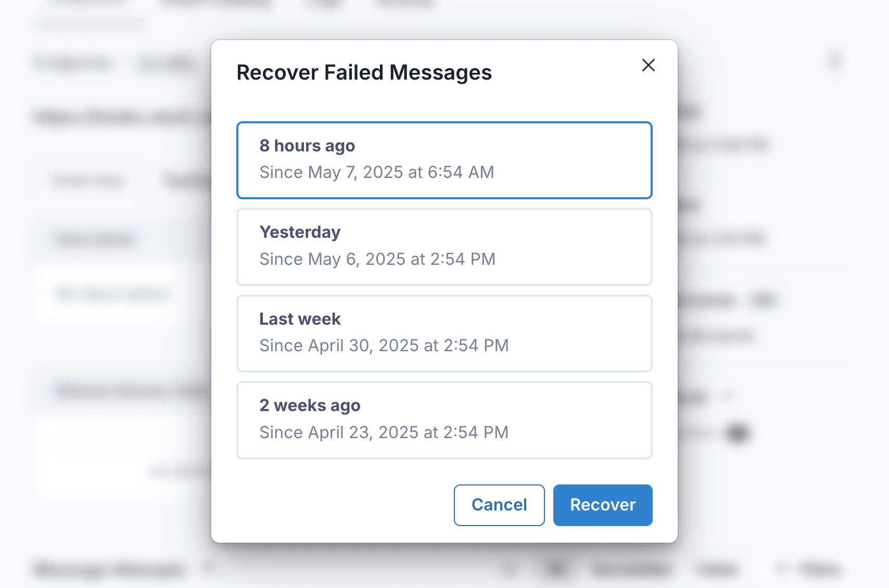Close the Recover Failed Messages popup
The width and height of the screenshot is (889, 588).
[x=648, y=66]
